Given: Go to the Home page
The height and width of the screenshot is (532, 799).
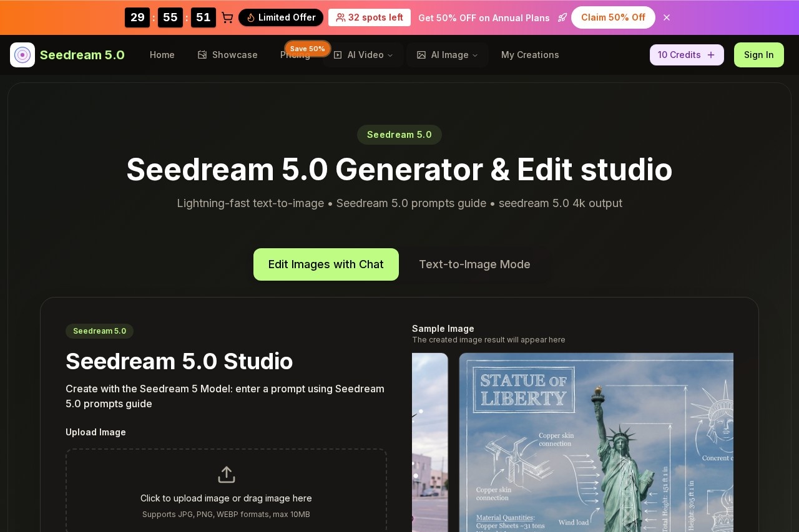Looking at the screenshot, I should pyautogui.click(x=162, y=55).
